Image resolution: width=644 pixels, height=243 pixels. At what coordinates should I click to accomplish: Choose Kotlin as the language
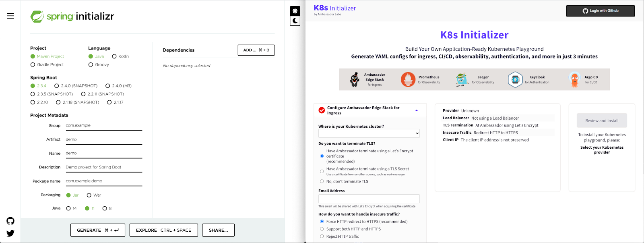(114, 56)
